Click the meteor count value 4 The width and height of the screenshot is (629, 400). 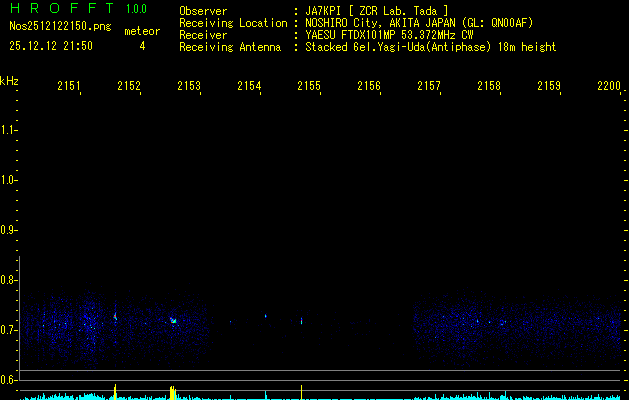[x=141, y=46]
